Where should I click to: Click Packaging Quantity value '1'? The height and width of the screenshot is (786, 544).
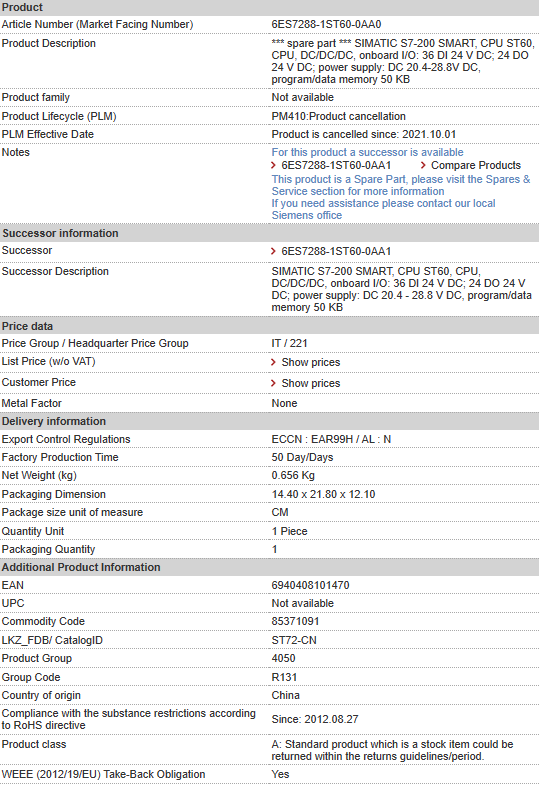pos(274,549)
